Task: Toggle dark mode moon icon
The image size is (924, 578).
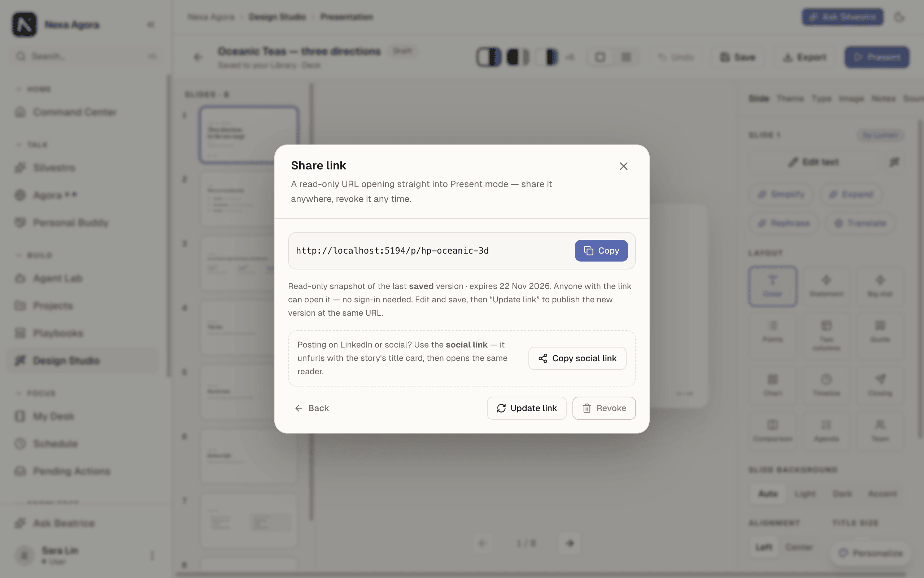Action: tap(899, 17)
